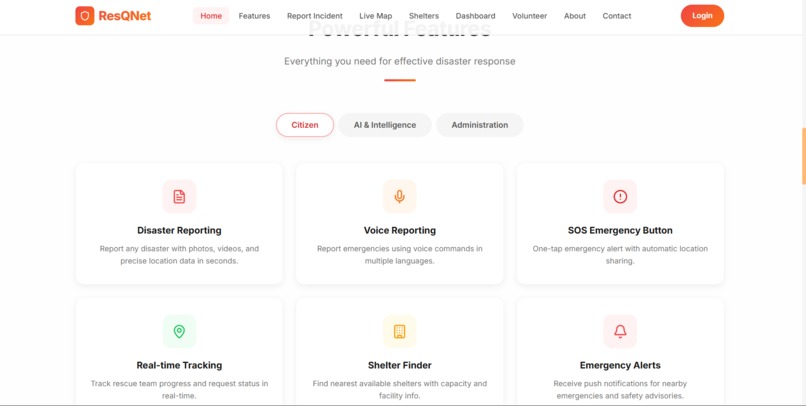The image size is (806, 406).
Task: Navigate to Shelters
Action: point(424,16)
